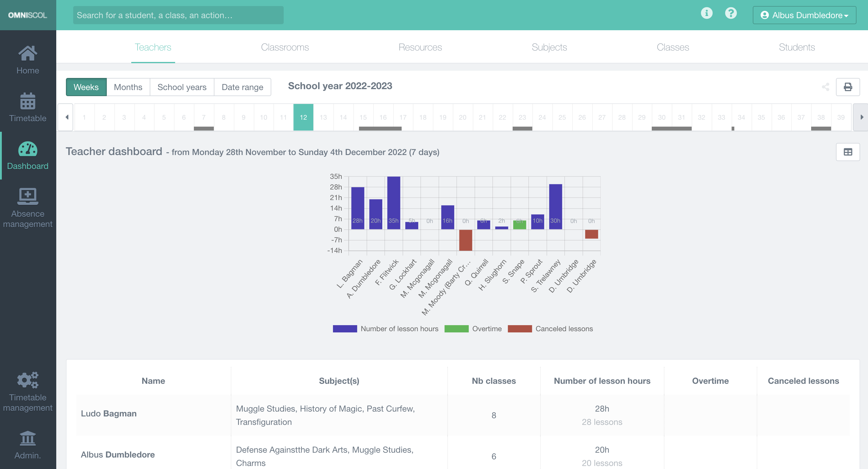Click the right arrow to scroll weeks forward
This screenshot has height=469, width=868.
[x=862, y=117]
